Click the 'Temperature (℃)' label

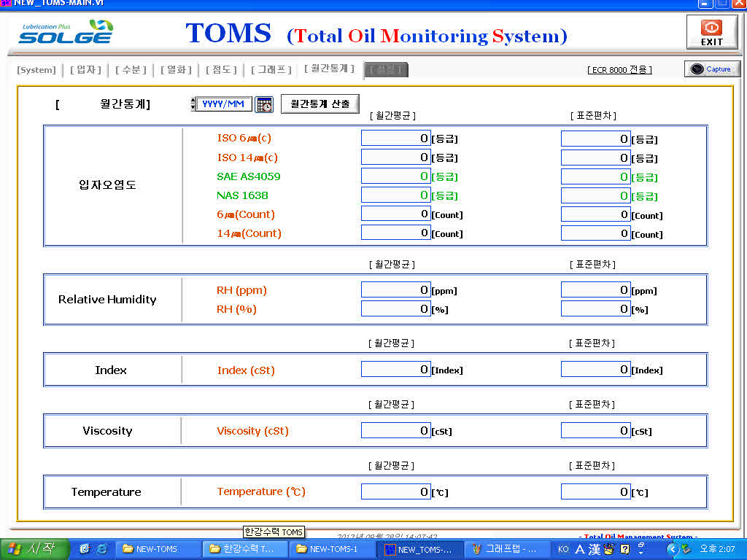261,491
